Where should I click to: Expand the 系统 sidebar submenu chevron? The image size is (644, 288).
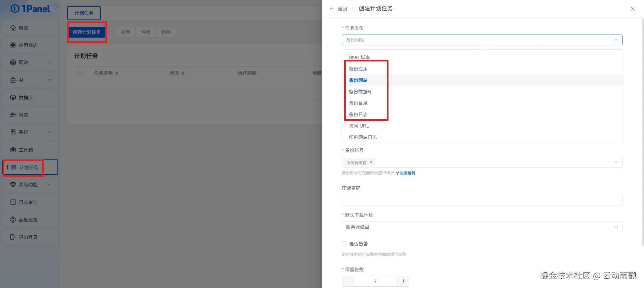tap(49, 132)
